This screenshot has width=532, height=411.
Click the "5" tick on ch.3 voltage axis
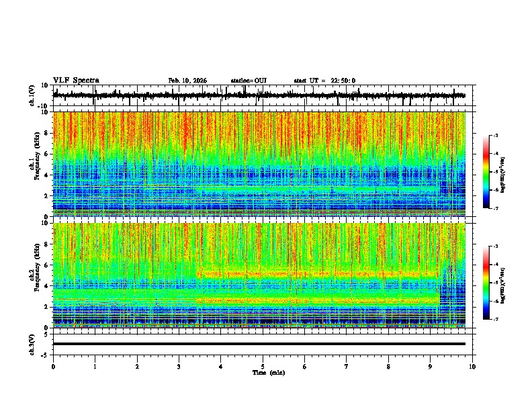pyautogui.click(x=47, y=334)
